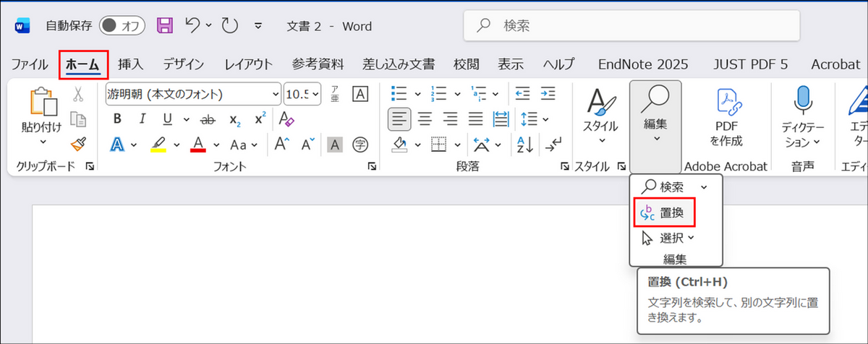The width and height of the screenshot is (868, 344).
Task: Click the Distributed alignment icon
Action: click(501, 119)
